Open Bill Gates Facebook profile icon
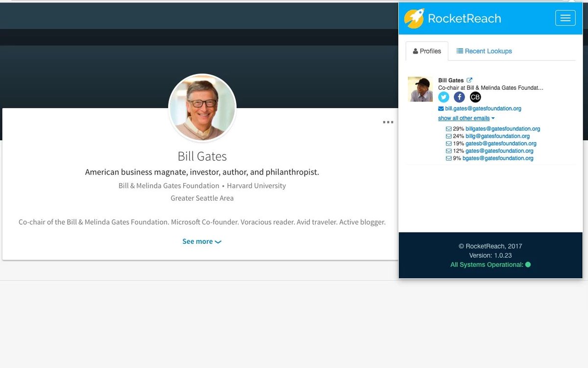Screen dimensions: 588x368 click(x=459, y=97)
